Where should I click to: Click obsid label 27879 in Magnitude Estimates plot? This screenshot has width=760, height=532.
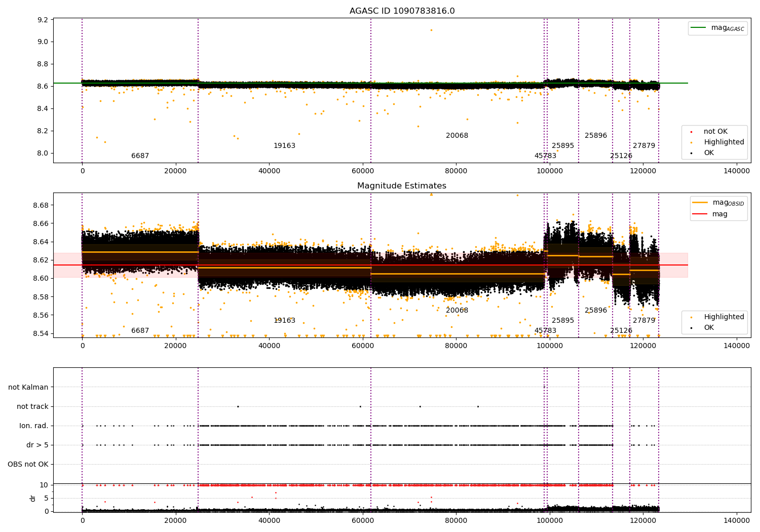tap(644, 321)
